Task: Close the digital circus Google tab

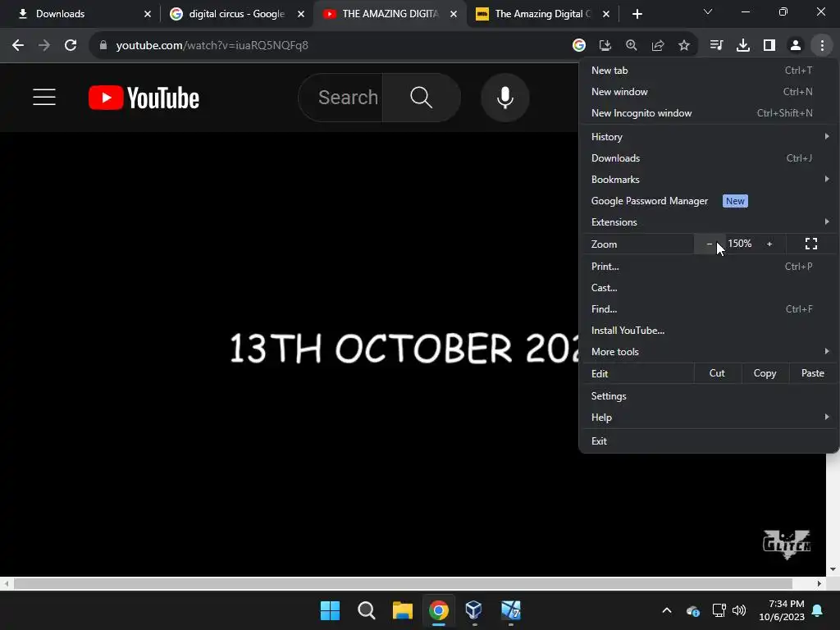Action: [301, 14]
